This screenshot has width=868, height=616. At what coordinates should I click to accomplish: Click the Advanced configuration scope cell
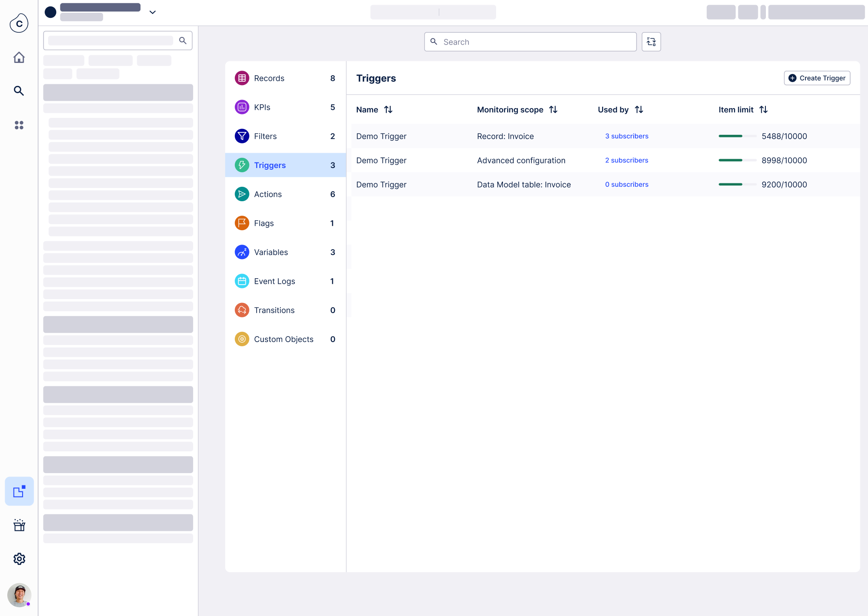click(x=521, y=160)
